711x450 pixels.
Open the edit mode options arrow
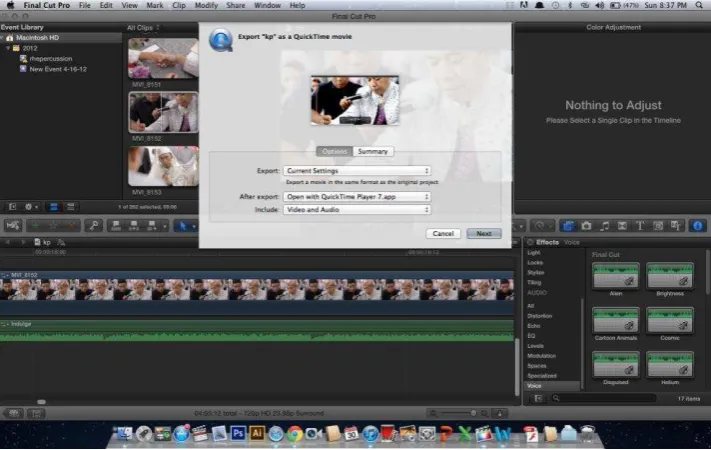pos(165,225)
